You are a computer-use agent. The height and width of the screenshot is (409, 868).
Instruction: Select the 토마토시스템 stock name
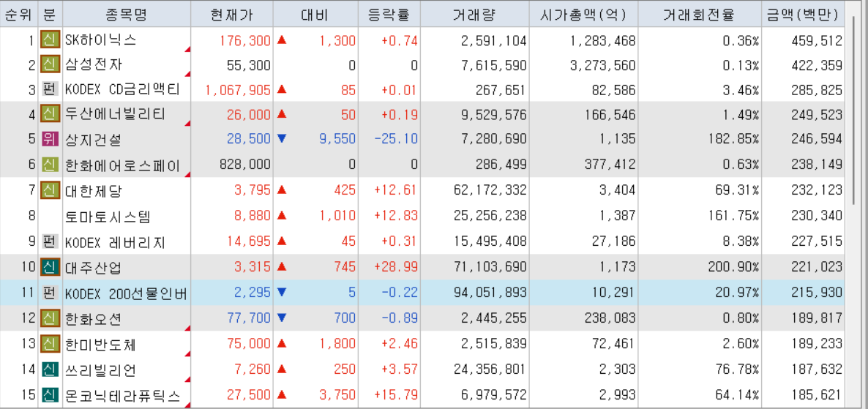[x=108, y=217]
